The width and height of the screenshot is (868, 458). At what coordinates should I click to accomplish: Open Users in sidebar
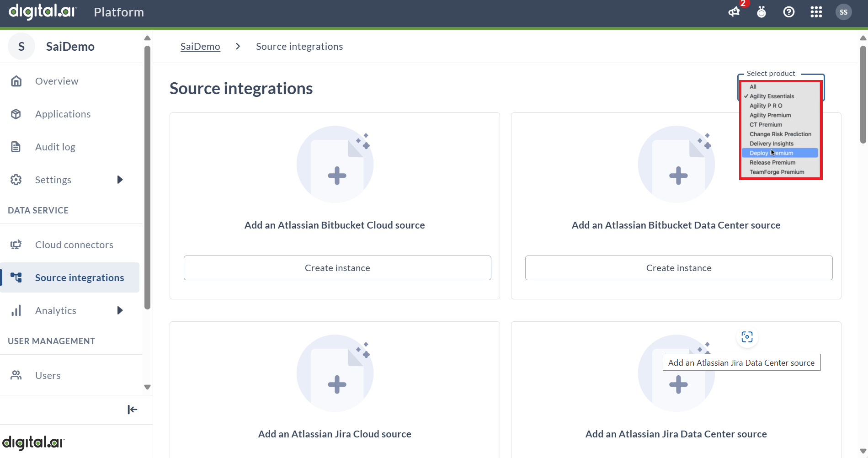48,375
